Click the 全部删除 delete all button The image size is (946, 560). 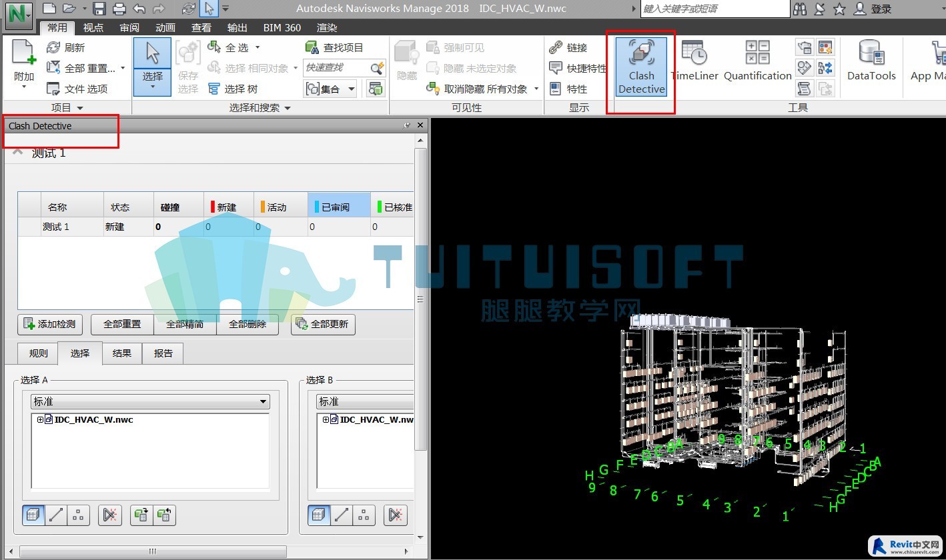coord(248,325)
